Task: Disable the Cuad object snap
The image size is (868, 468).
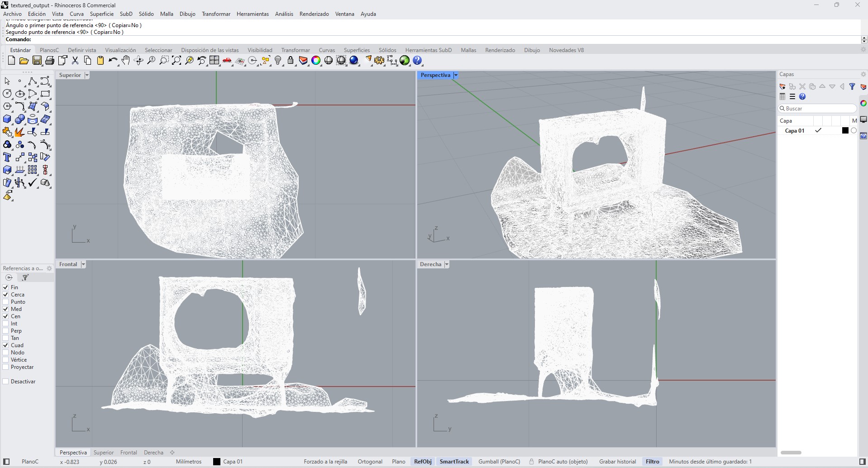Action: click(x=6, y=345)
